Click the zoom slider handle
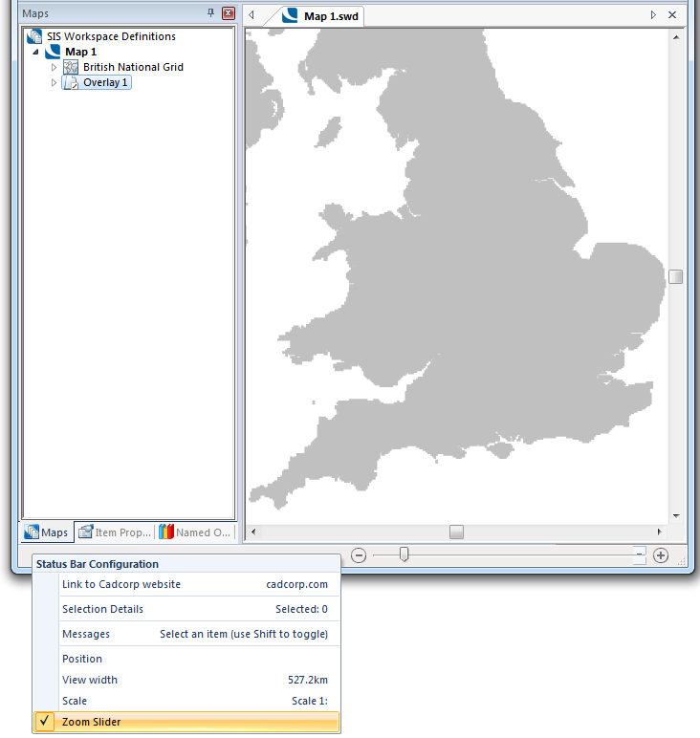 pos(405,554)
